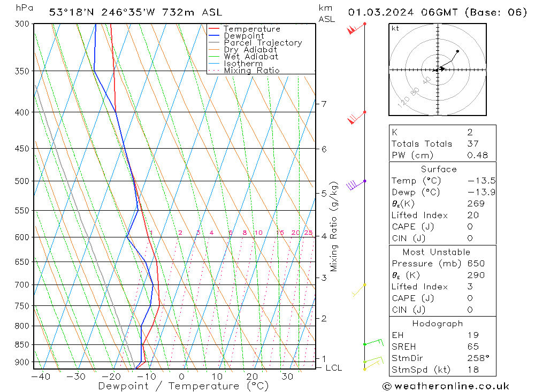Screen dimensions: 535x392
Task: Select the Mixing Ratio legend entry
Action: coord(244,70)
